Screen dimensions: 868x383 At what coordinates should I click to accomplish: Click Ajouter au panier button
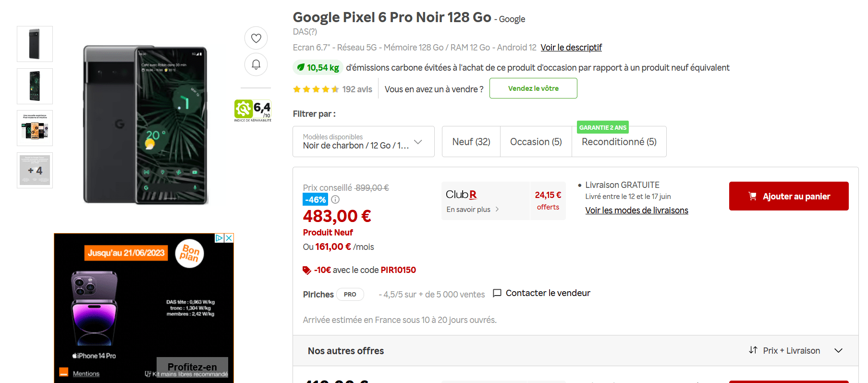(x=788, y=196)
